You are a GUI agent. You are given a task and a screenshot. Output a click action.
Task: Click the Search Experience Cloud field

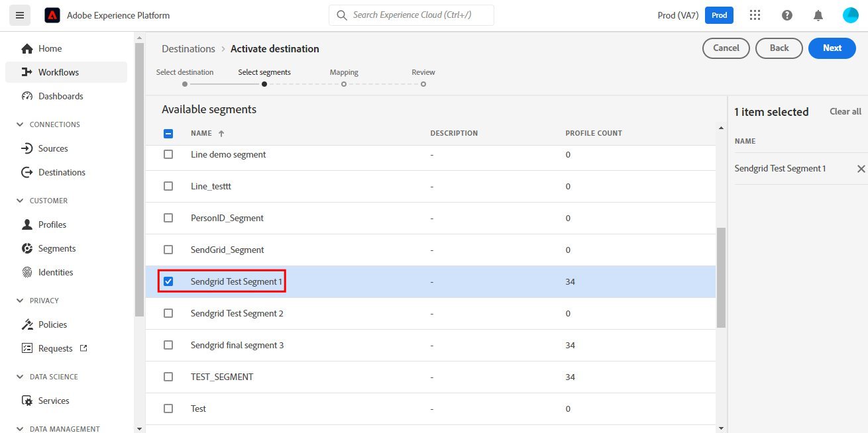411,15
